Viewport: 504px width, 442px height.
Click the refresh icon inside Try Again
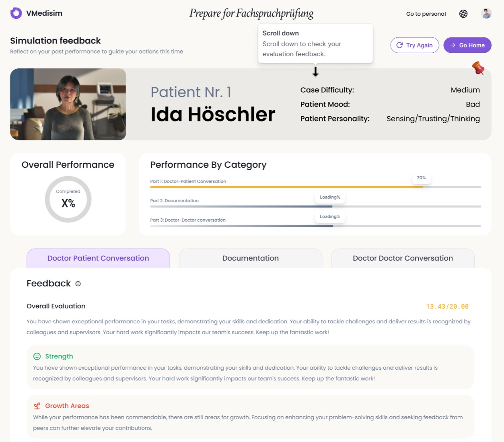click(x=400, y=45)
